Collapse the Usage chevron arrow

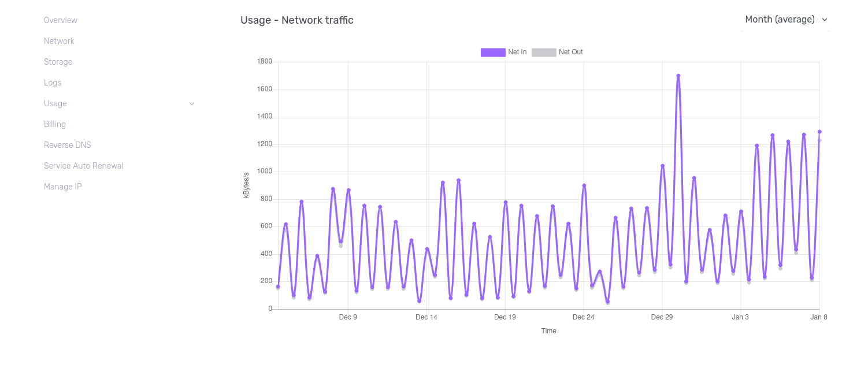click(192, 104)
